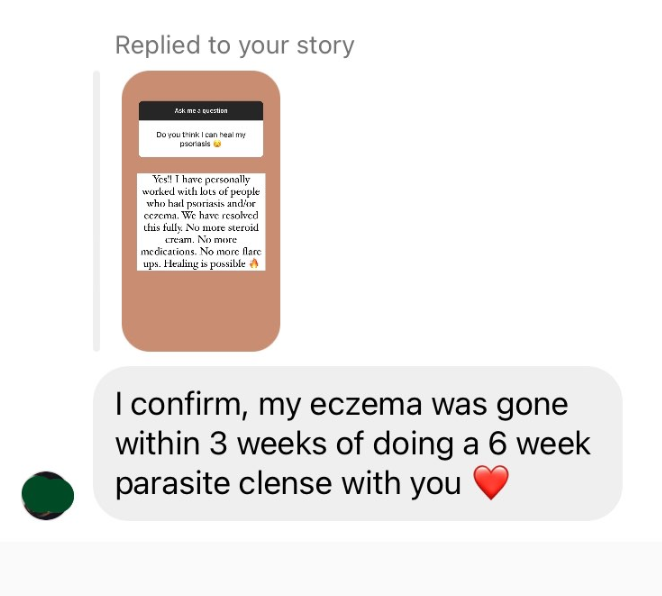Click the fire emoji in story answer
This screenshot has width=662, height=596.
pos(254,263)
